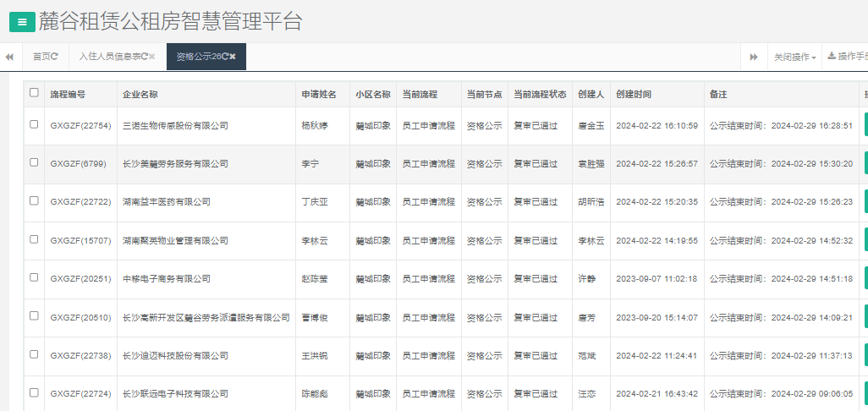Click applicant name 曹博俊
The width and height of the screenshot is (868, 411).
coord(315,317)
